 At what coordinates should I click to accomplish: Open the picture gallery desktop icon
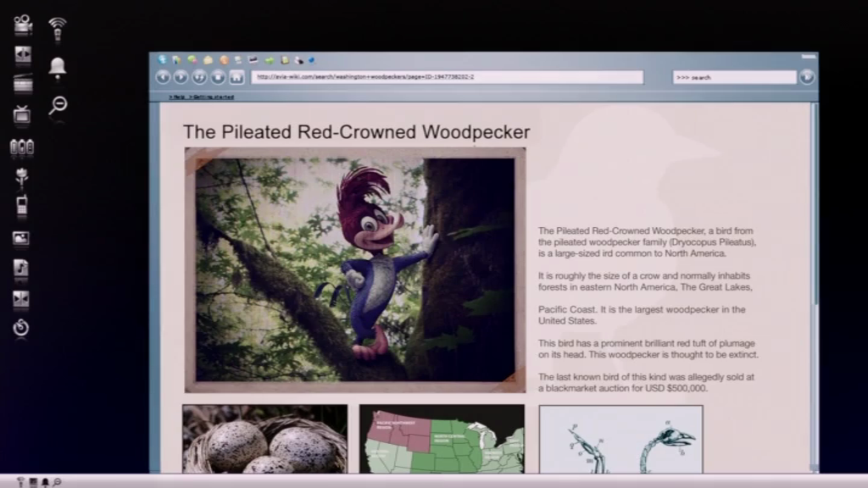[21, 238]
